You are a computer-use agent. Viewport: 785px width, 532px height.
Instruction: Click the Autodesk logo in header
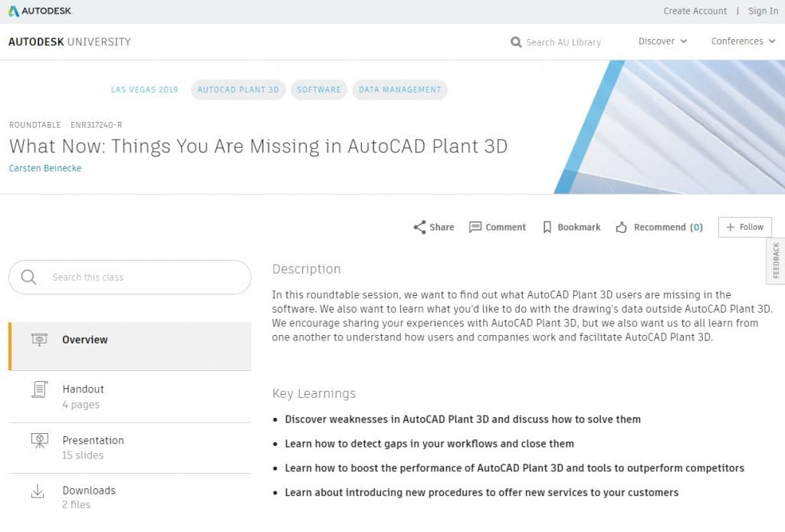(41, 11)
